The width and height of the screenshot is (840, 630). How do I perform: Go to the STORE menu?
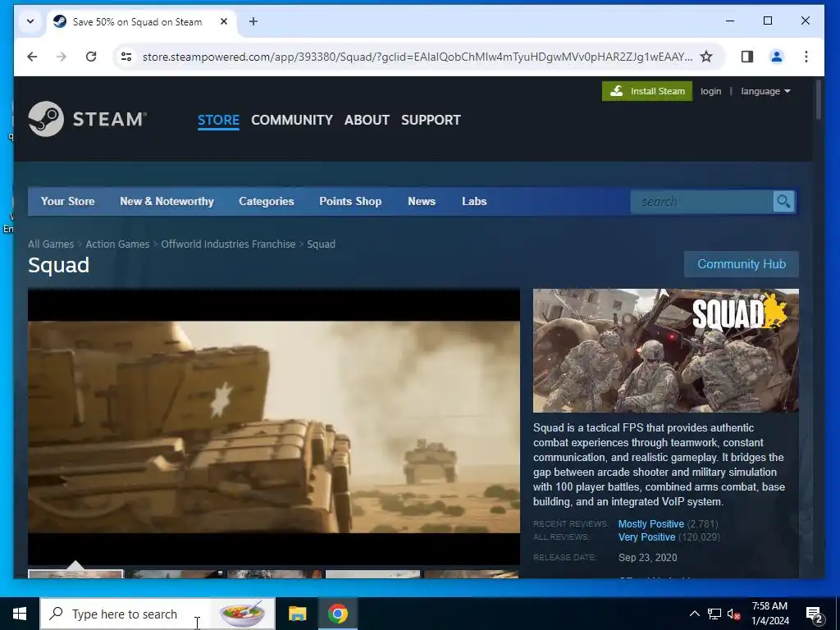pos(218,120)
